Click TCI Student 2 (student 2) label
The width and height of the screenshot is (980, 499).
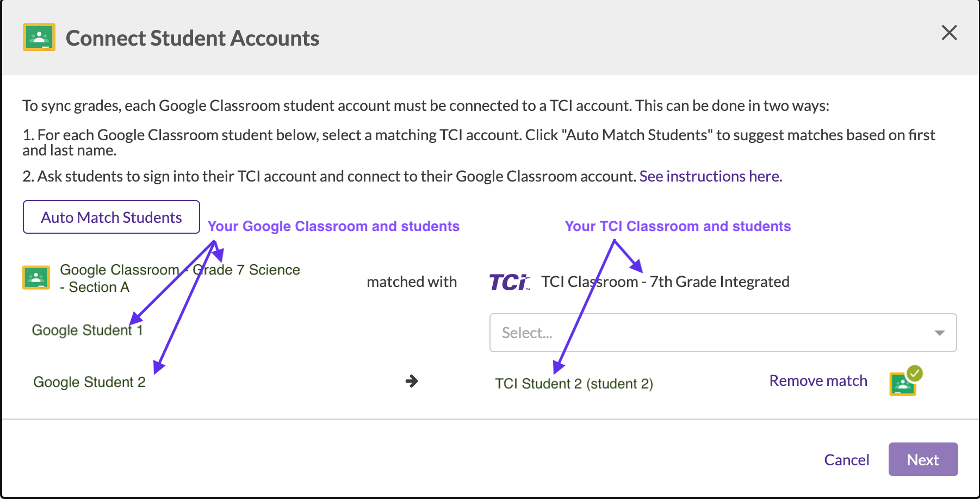pyautogui.click(x=574, y=383)
